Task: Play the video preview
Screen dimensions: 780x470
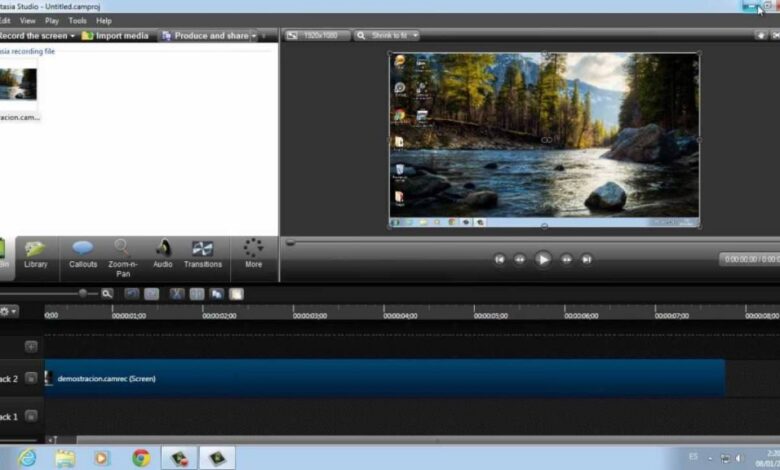Action: (x=543, y=259)
